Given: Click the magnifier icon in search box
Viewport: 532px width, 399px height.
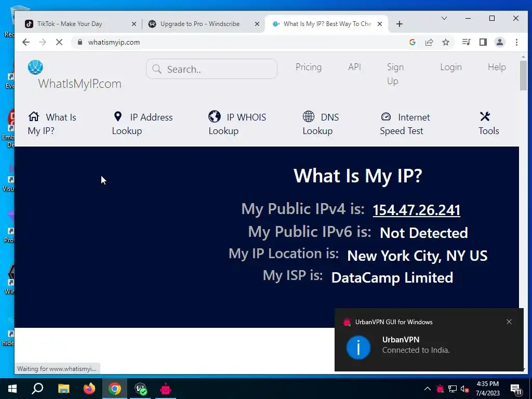Looking at the screenshot, I should (157, 69).
